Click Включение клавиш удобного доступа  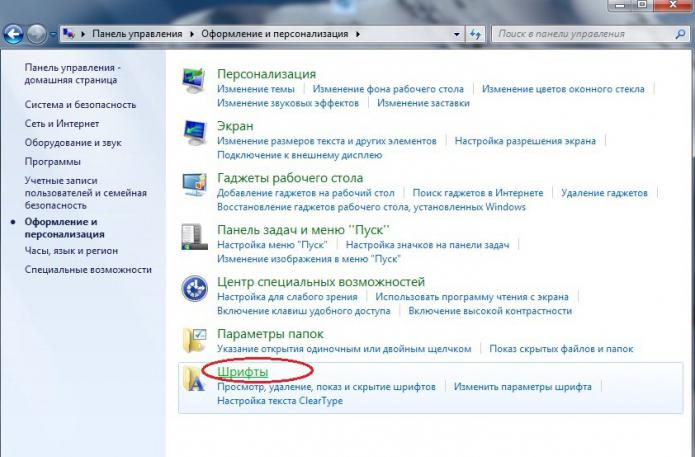(304, 311)
